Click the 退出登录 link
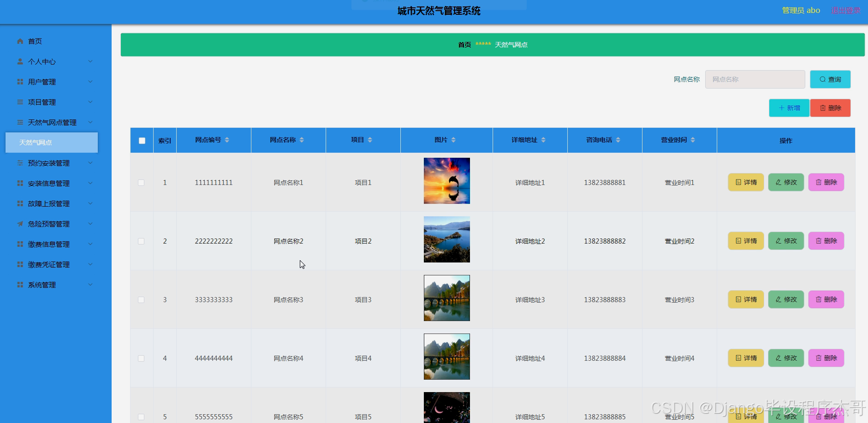Image resolution: width=868 pixels, height=423 pixels. coord(845,10)
